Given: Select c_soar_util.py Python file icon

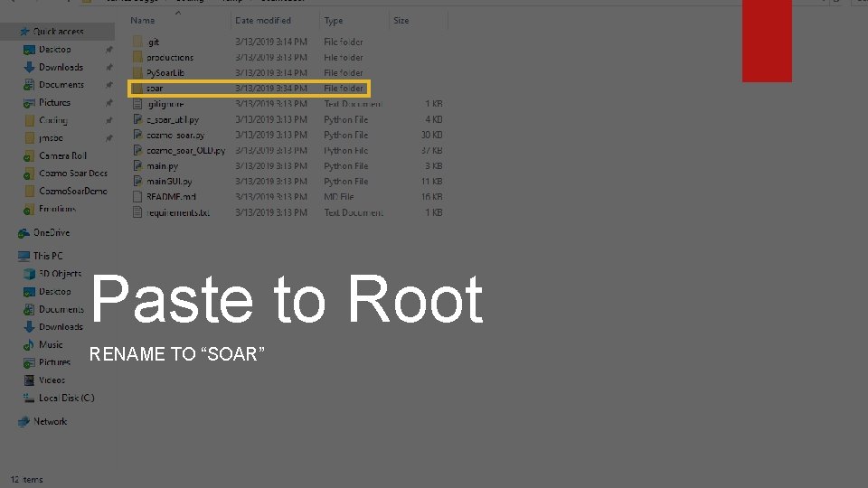Looking at the screenshot, I should 137,119.
